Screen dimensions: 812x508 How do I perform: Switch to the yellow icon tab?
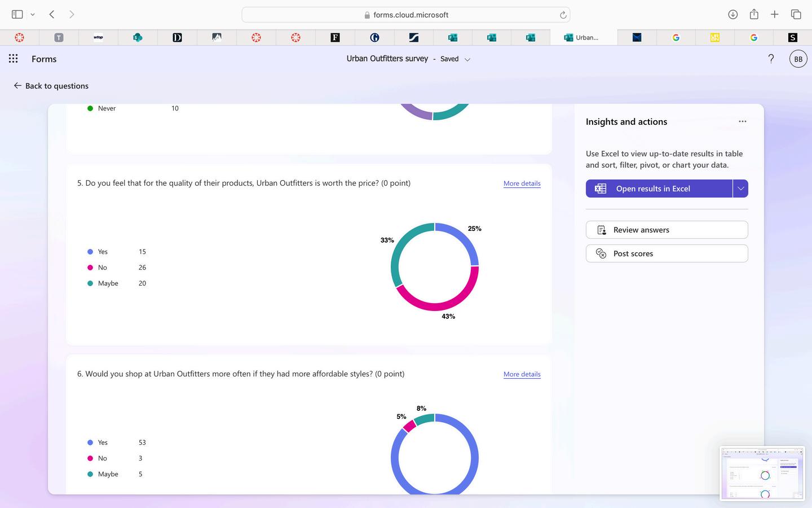pyautogui.click(x=715, y=37)
